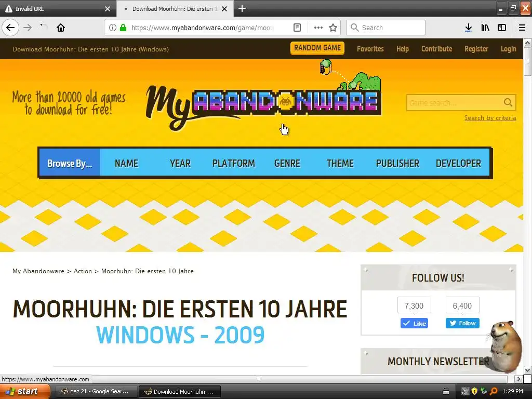Click the vertical scrollbar up arrow
Image resolution: width=532 pixels, height=399 pixels.
[527, 43]
